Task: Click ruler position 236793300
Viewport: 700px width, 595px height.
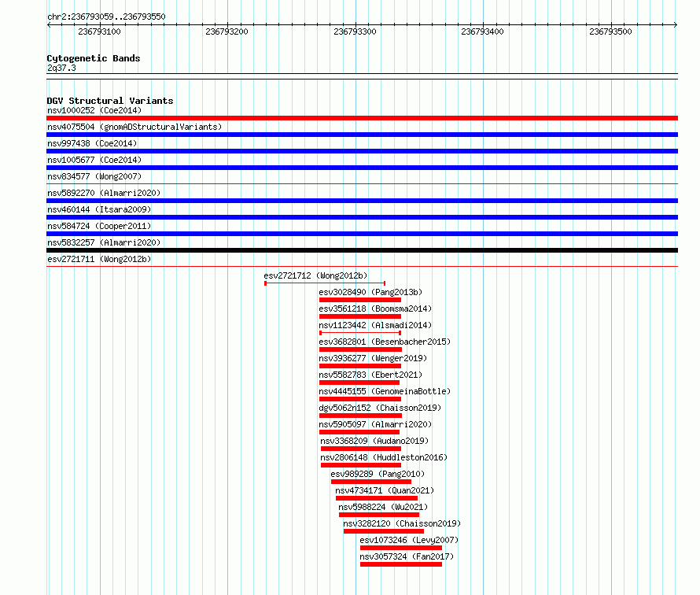Action: 355,31
